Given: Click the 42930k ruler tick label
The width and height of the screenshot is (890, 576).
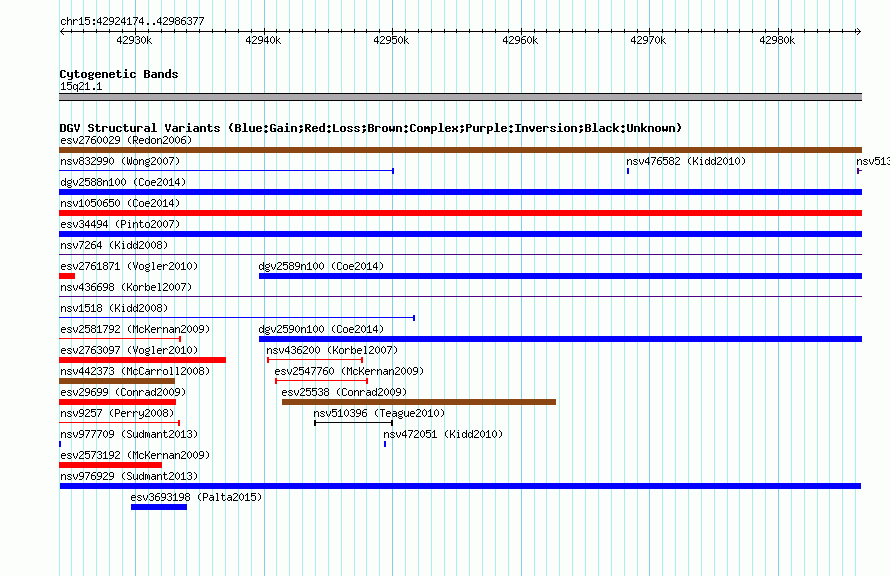Looking at the screenshot, I should tap(134, 40).
